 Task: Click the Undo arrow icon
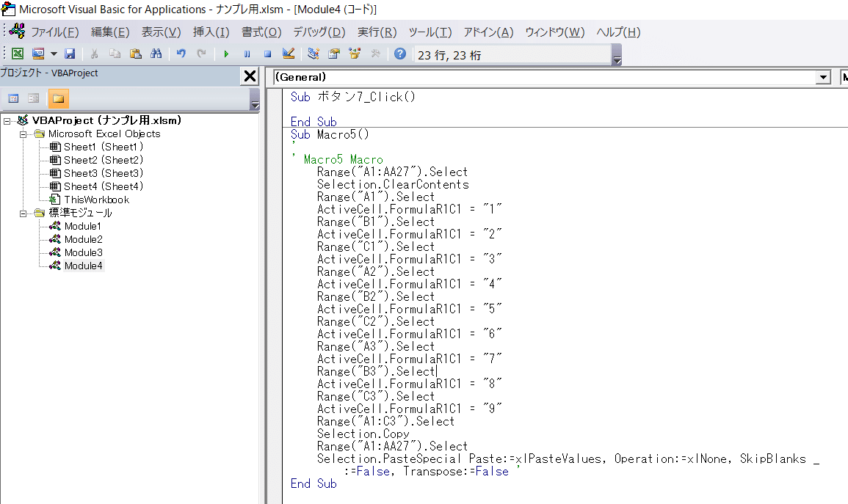pyautogui.click(x=181, y=54)
